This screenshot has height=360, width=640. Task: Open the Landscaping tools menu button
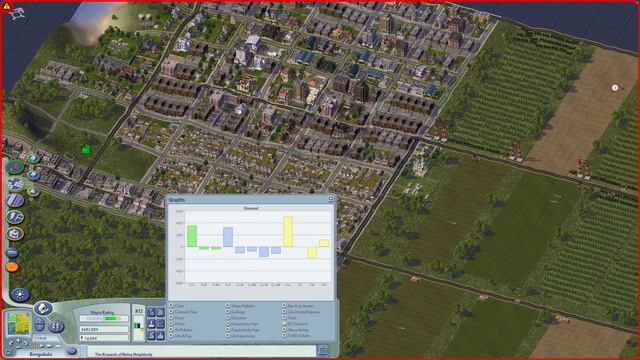point(15,167)
